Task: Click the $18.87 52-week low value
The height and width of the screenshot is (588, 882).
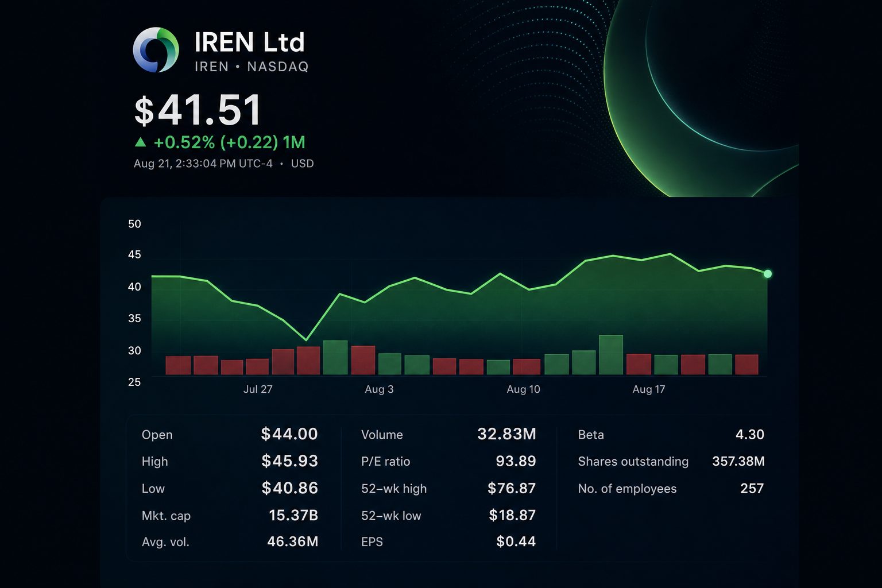Action: (x=512, y=515)
